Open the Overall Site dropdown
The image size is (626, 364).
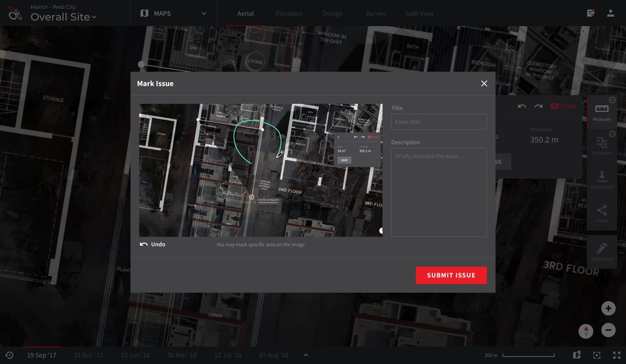(63, 17)
